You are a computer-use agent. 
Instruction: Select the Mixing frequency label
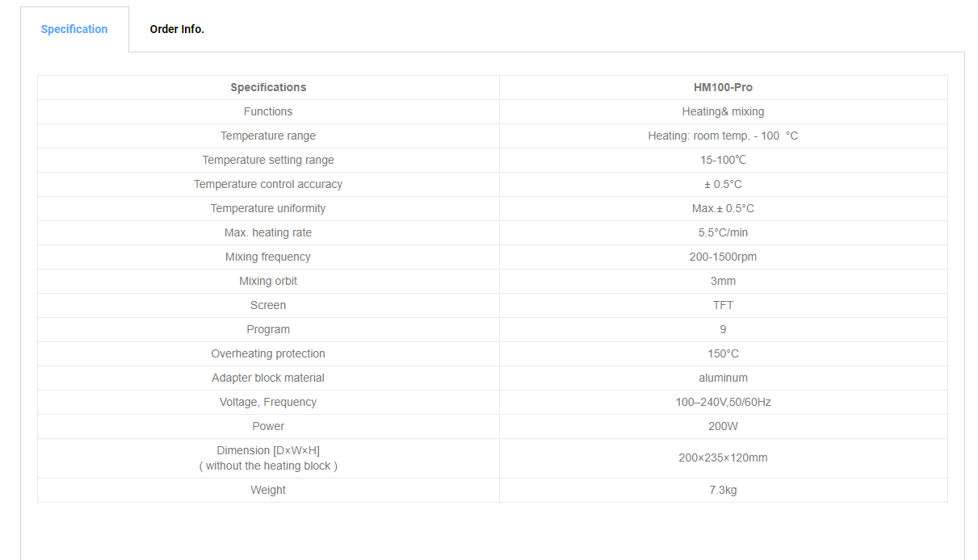(x=268, y=257)
